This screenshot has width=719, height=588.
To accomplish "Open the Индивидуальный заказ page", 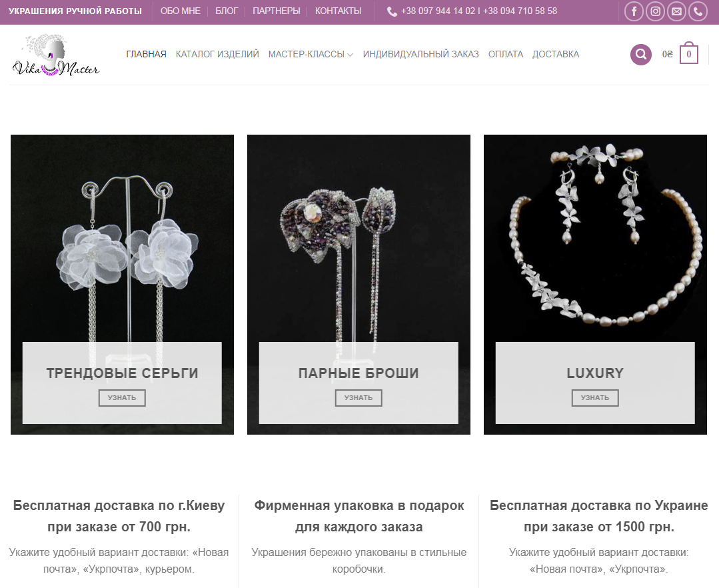I will [x=421, y=54].
